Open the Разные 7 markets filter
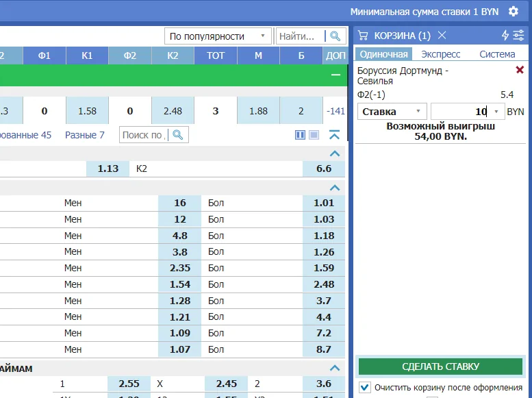Screen dimensions: 532x398 [85, 135]
